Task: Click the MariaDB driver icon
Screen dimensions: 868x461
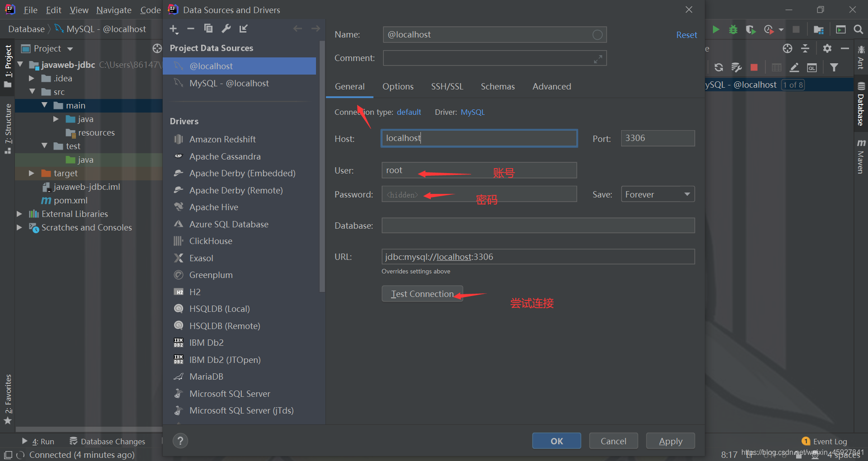Action: (x=179, y=376)
